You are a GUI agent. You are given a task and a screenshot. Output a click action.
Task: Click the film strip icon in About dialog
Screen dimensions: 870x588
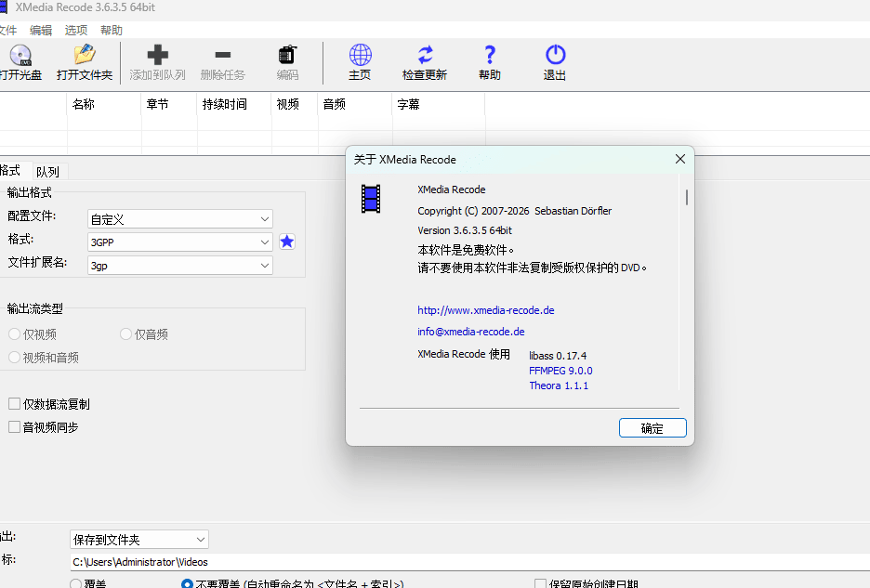pos(371,199)
